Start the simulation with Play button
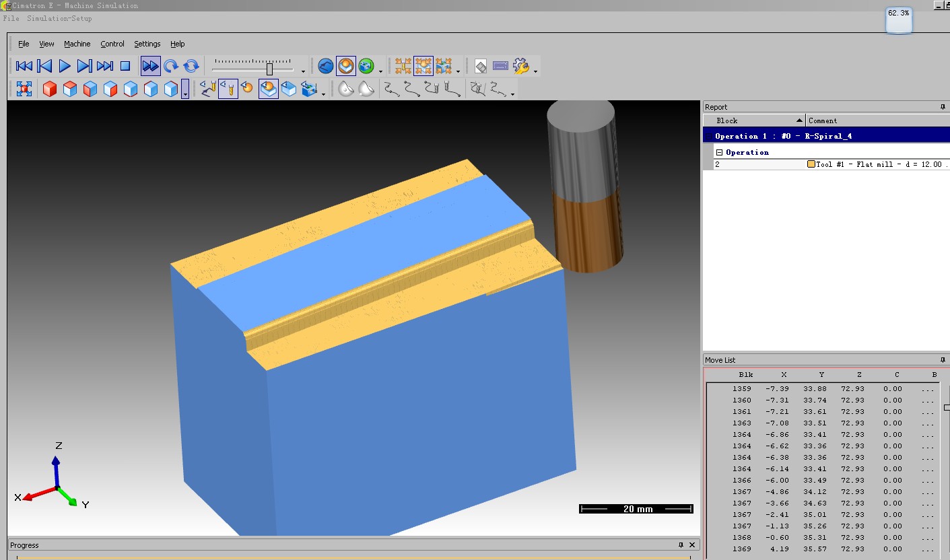The width and height of the screenshot is (950, 560). (x=65, y=66)
